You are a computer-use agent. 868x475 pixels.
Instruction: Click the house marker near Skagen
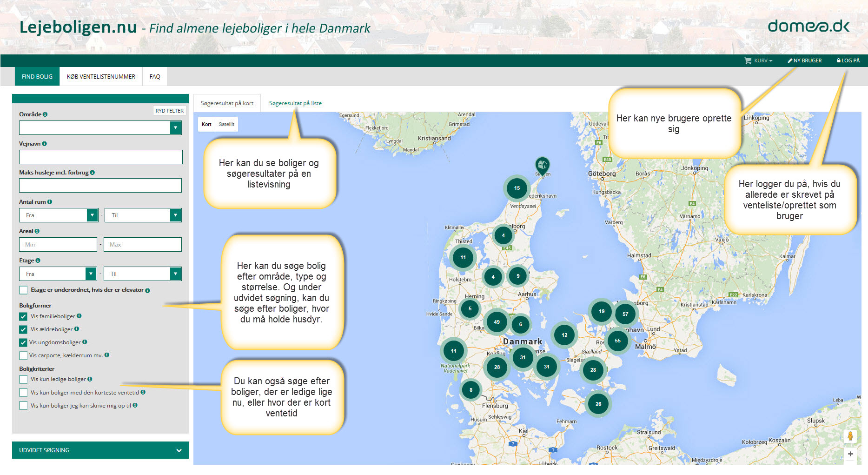542,166
